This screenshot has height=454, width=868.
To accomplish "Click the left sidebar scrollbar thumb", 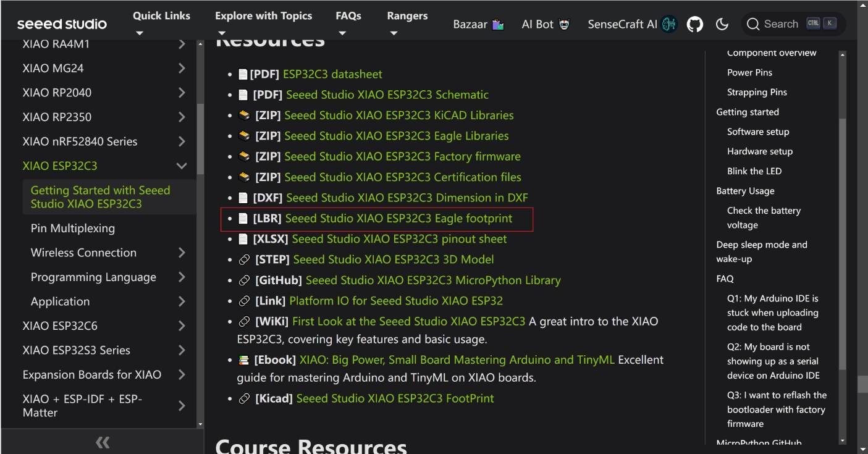I will point(200,139).
